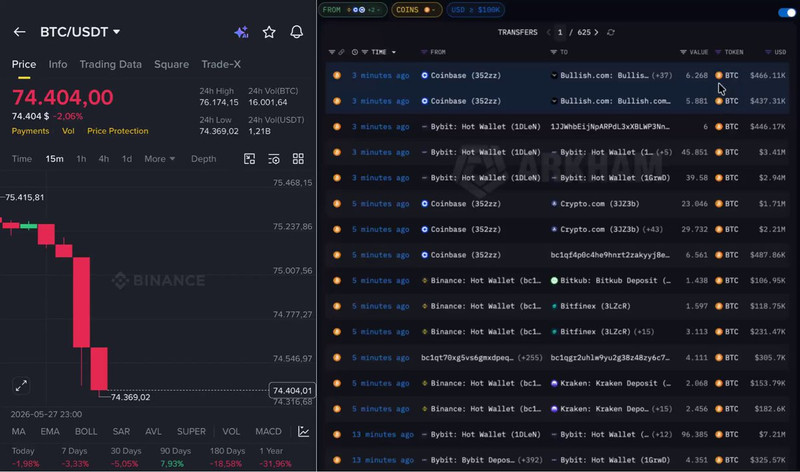Open the filter funnel icon on FROM column

(x=424, y=52)
